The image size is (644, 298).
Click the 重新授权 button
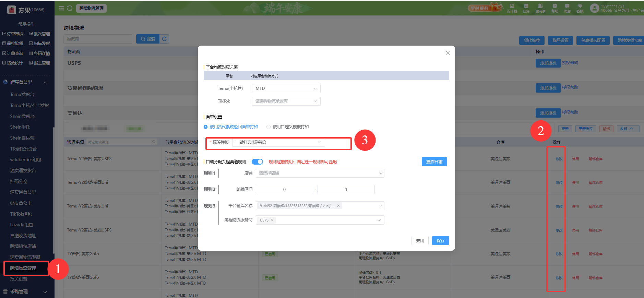point(586,129)
